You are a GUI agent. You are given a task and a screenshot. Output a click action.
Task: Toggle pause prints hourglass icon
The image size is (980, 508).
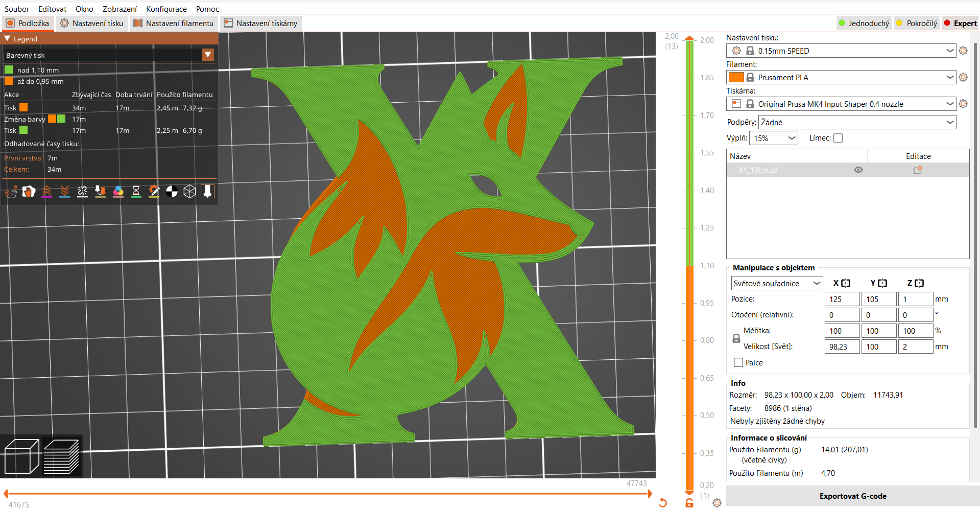click(x=136, y=192)
